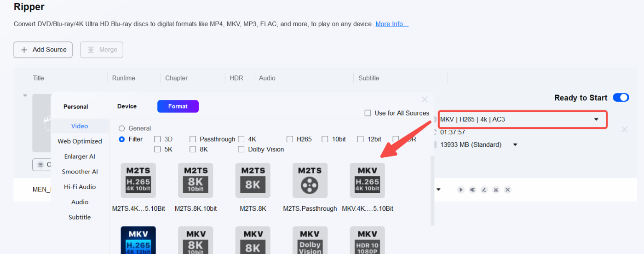Pick the M2TS 8K format icon
This screenshot has width=644, height=254.
253,180
